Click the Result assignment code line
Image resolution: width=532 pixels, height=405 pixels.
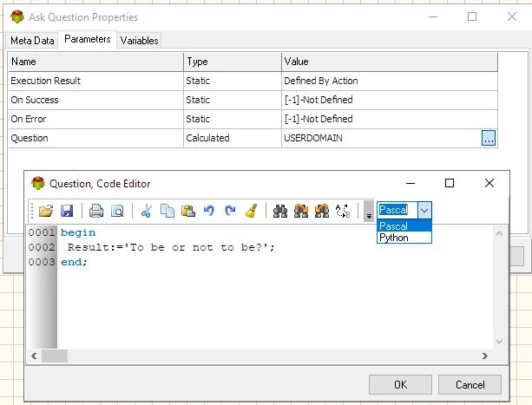(171, 247)
